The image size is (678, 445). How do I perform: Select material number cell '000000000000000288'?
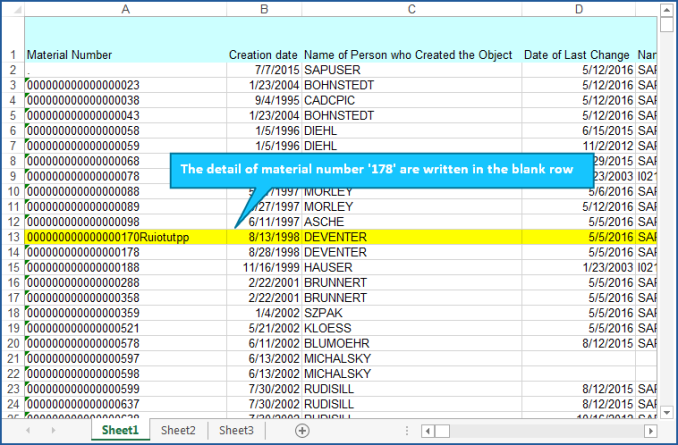(x=125, y=283)
